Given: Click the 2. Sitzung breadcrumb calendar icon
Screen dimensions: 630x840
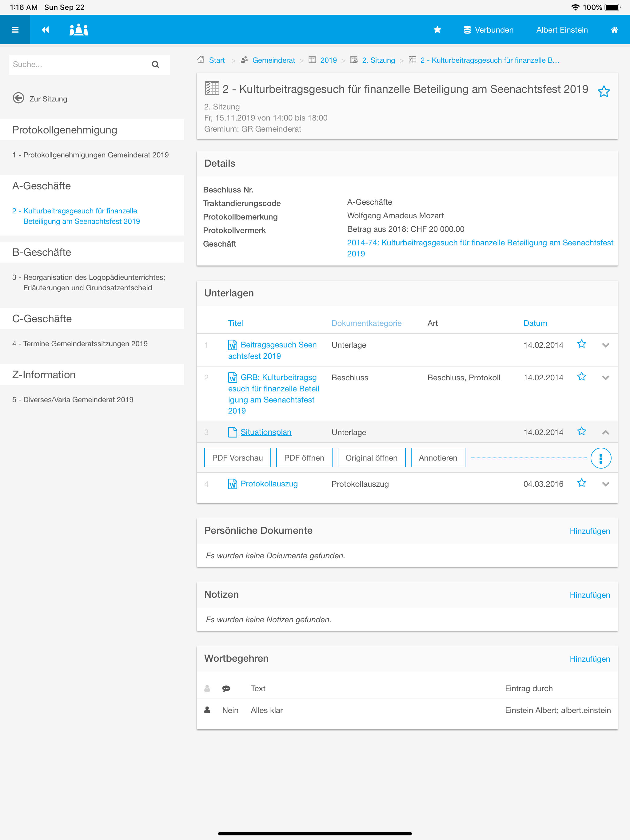Looking at the screenshot, I should click(354, 60).
